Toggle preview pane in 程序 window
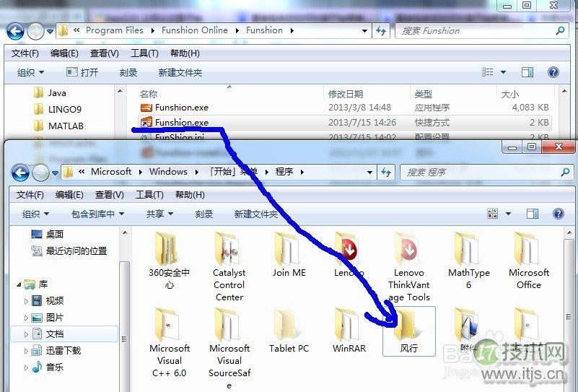This screenshot has height=392, width=578. point(533,214)
